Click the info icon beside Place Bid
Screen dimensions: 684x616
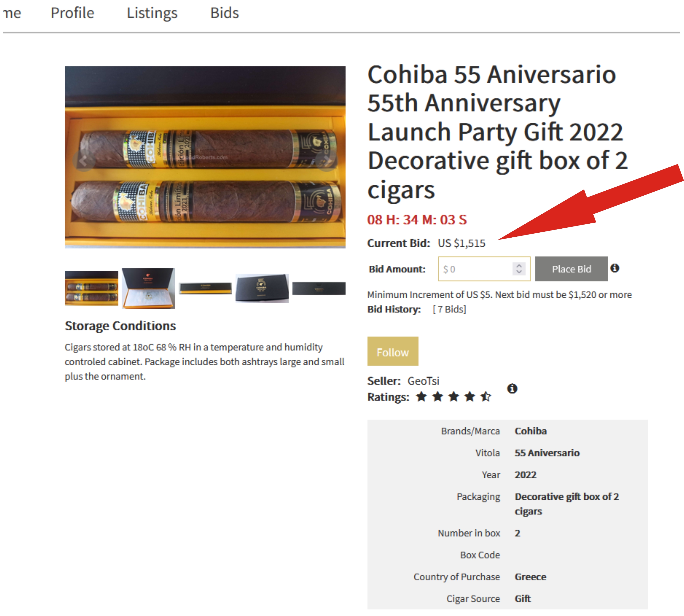click(x=615, y=268)
